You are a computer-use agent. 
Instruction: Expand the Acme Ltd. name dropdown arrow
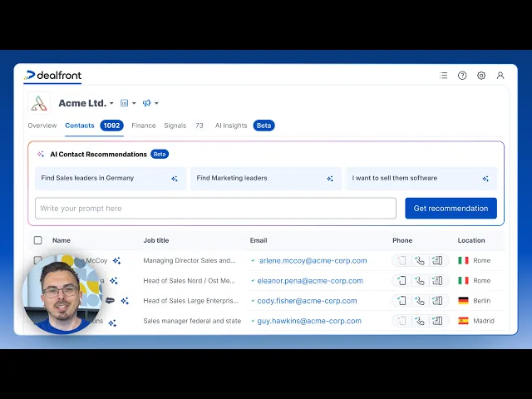point(111,103)
